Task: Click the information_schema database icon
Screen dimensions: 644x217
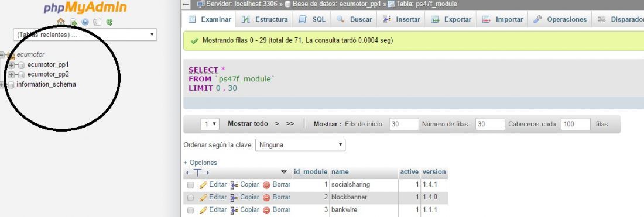Action: point(11,85)
